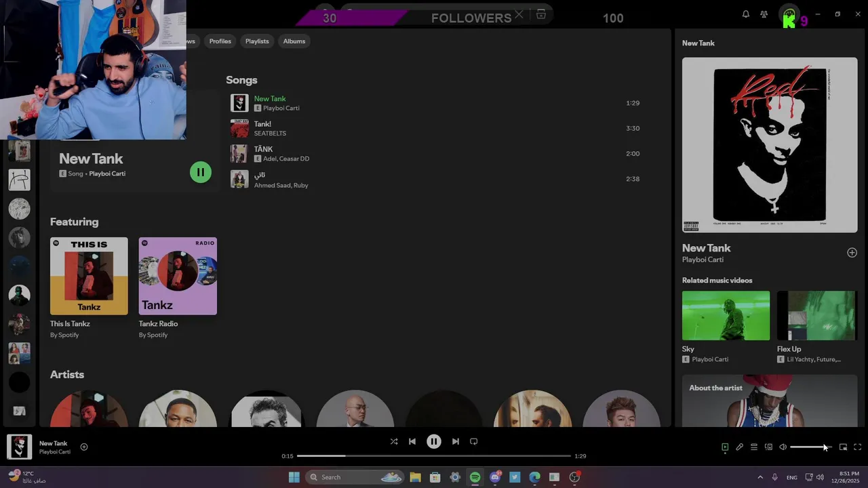The width and height of the screenshot is (868, 488).
Task: Open the playback queue
Action: point(754,447)
